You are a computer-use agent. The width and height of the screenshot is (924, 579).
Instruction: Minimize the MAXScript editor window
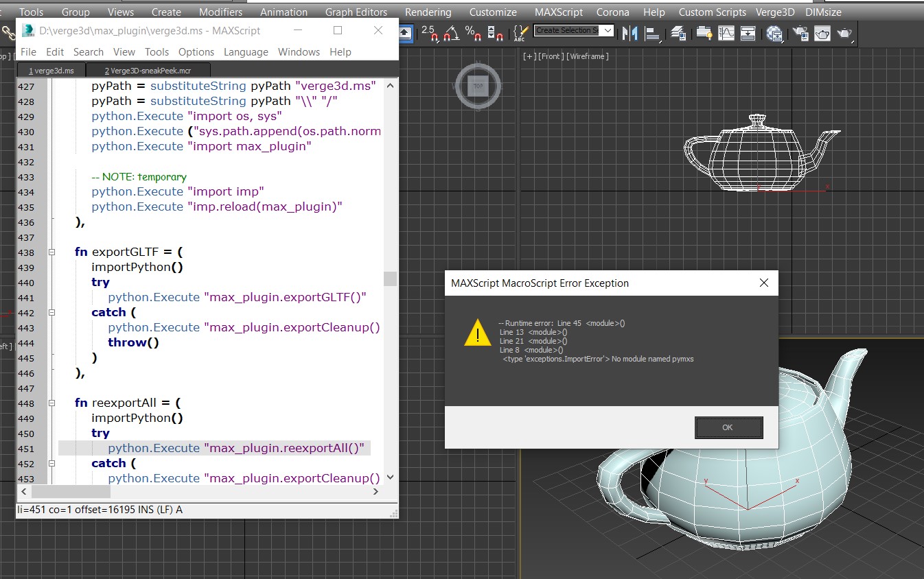[x=297, y=30]
